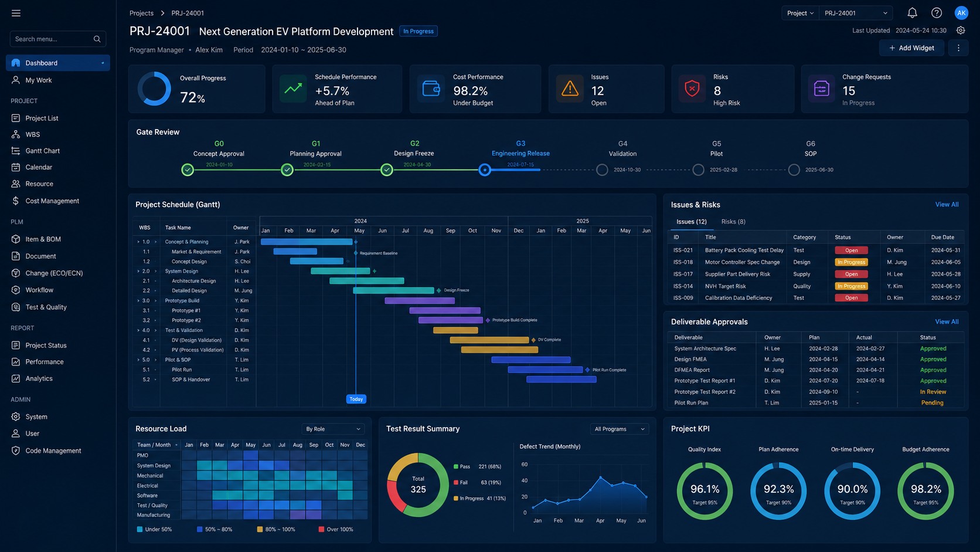Viewport: 980px width, 552px height.
Task: Click the G4 Validation gate circle
Action: [x=602, y=170]
